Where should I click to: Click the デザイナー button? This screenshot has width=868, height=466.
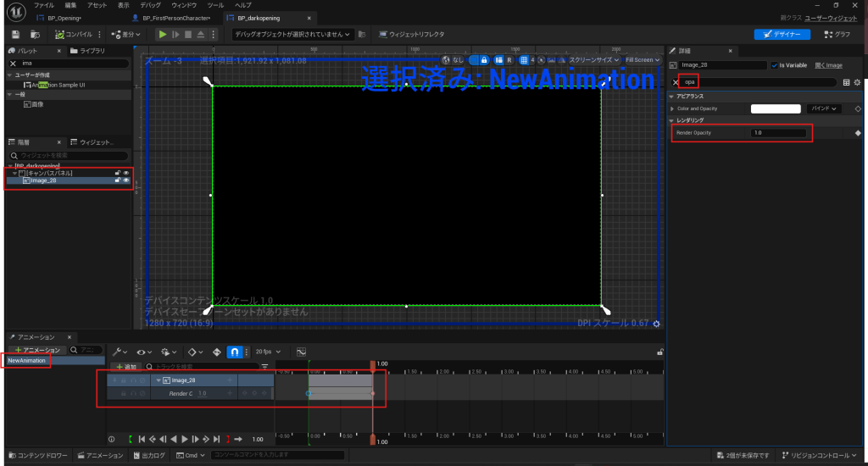[x=782, y=34]
